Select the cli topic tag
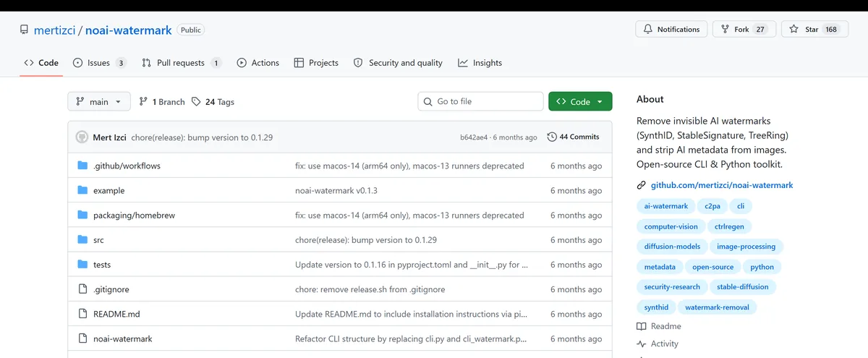Image resolution: width=868 pixels, height=358 pixels. coord(740,206)
